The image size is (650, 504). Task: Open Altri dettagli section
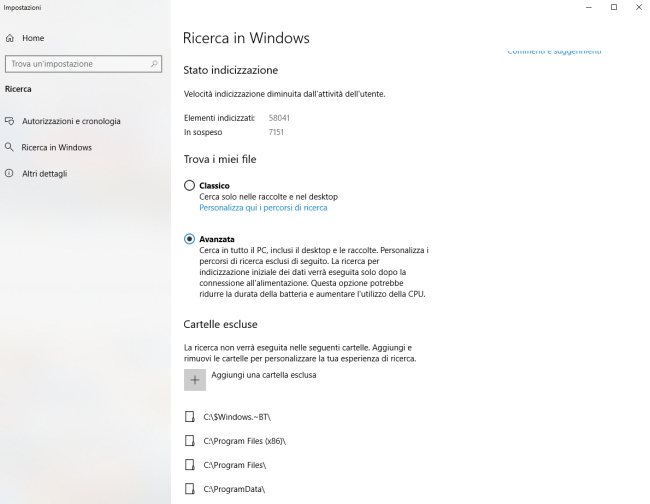tap(45, 173)
